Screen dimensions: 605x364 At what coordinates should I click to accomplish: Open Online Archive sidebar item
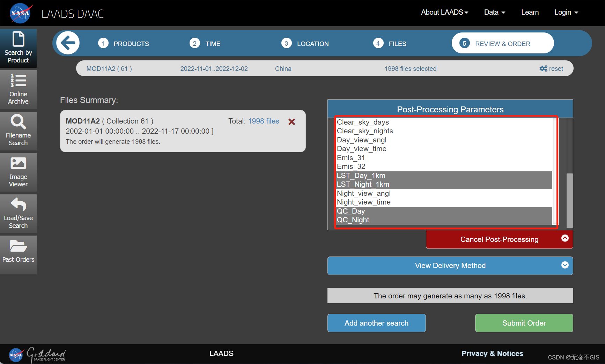18,89
